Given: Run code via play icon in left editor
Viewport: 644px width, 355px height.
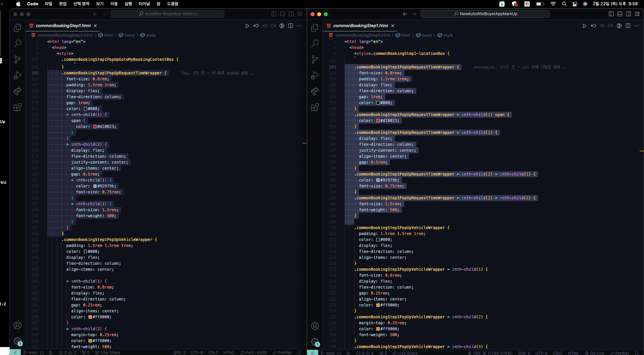Looking at the screenshot, I should [x=247, y=26].
